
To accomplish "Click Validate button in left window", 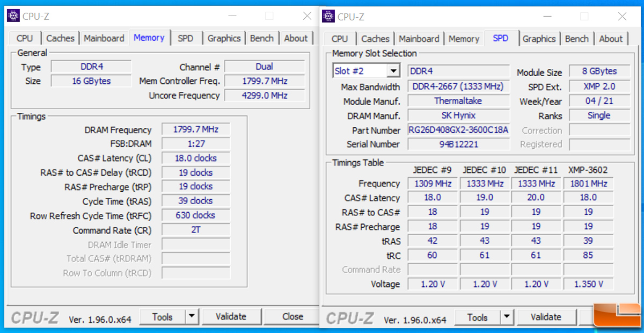I will pyautogui.click(x=231, y=317).
